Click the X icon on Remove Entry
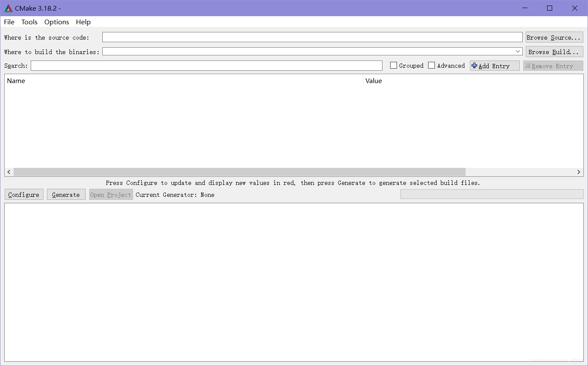Viewport: 588px width, 366px height. pos(528,66)
